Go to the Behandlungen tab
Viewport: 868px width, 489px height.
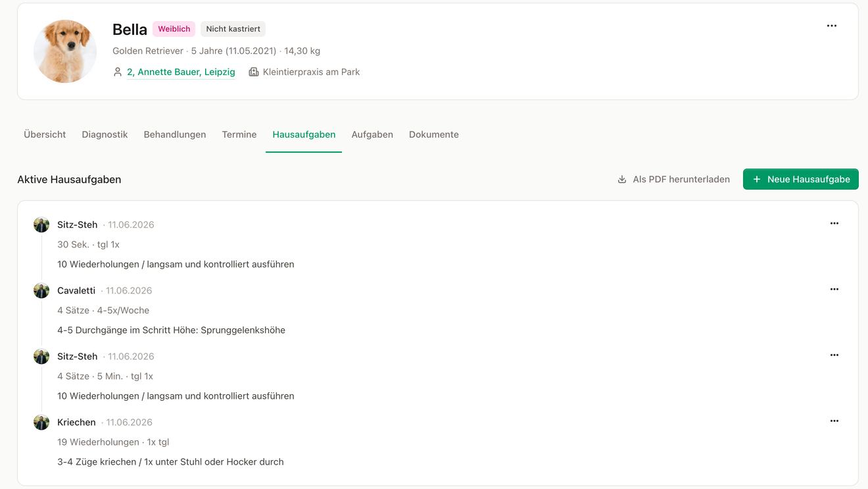pos(175,134)
